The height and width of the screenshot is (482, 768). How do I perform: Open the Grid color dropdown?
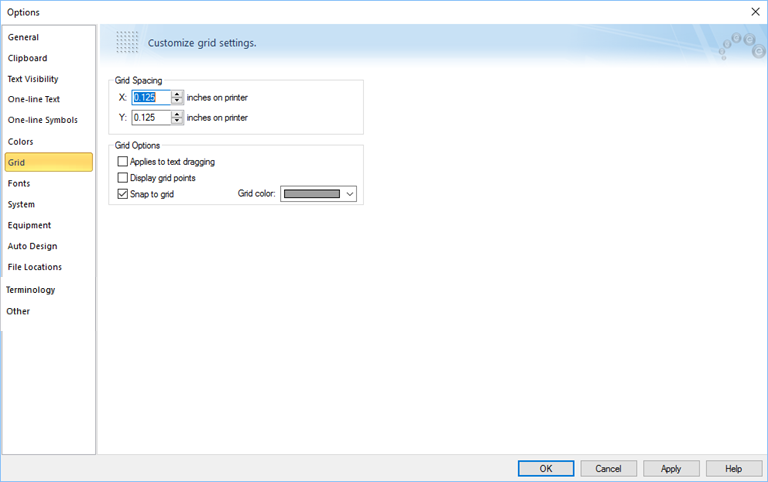[x=350, y=194]
